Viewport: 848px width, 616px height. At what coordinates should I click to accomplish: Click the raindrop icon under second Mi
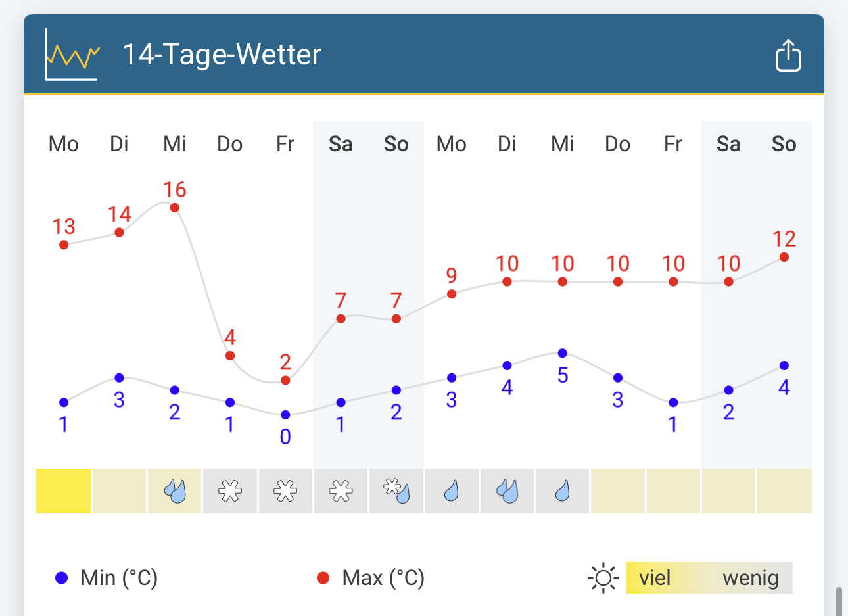point(562,491)
